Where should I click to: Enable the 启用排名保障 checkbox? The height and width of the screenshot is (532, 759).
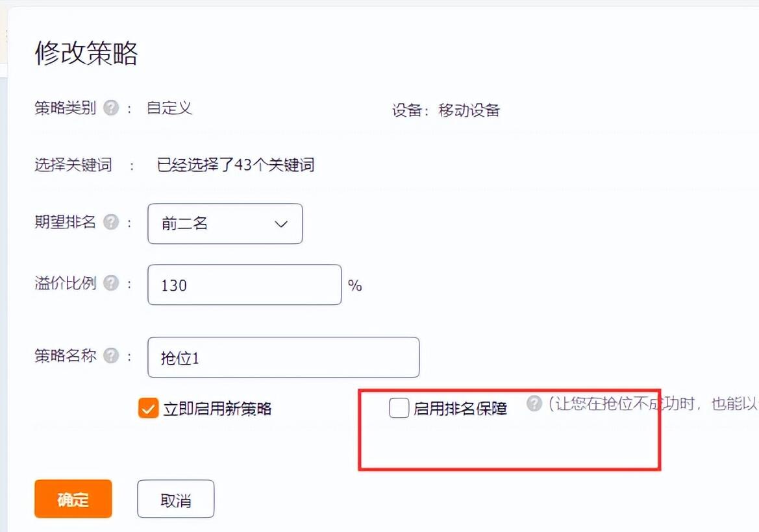click(x=399, y=408)
